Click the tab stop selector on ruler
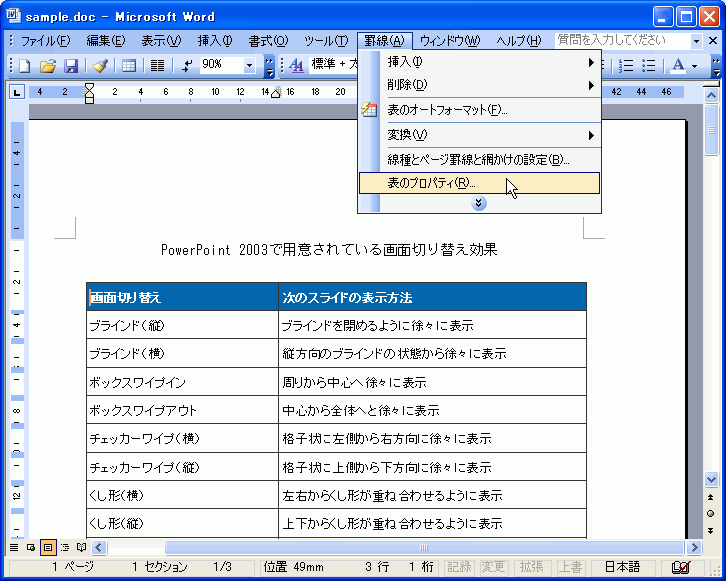This screenshot has width=726, height=581. tap(17, 92)
